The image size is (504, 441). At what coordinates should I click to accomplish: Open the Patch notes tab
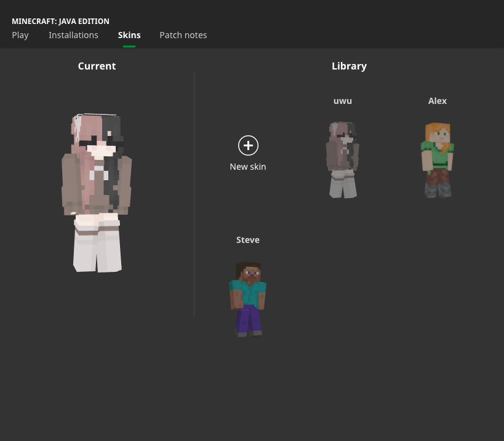tap(183, 35)
